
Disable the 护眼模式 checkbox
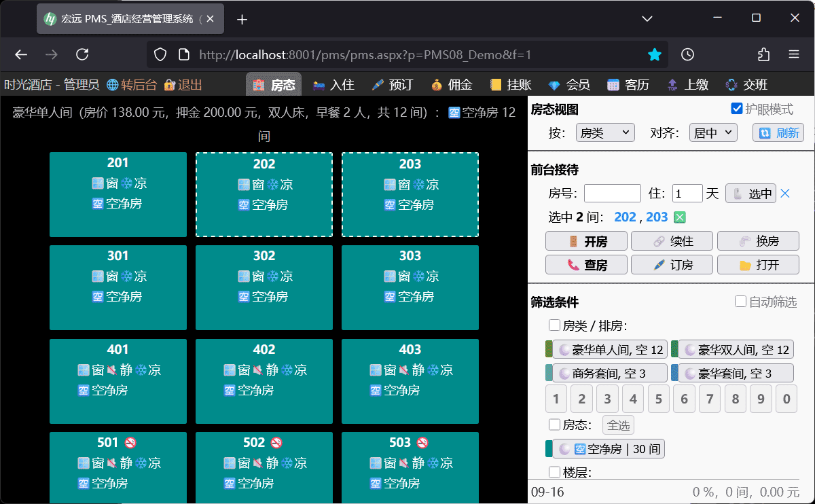click(736, 109)
